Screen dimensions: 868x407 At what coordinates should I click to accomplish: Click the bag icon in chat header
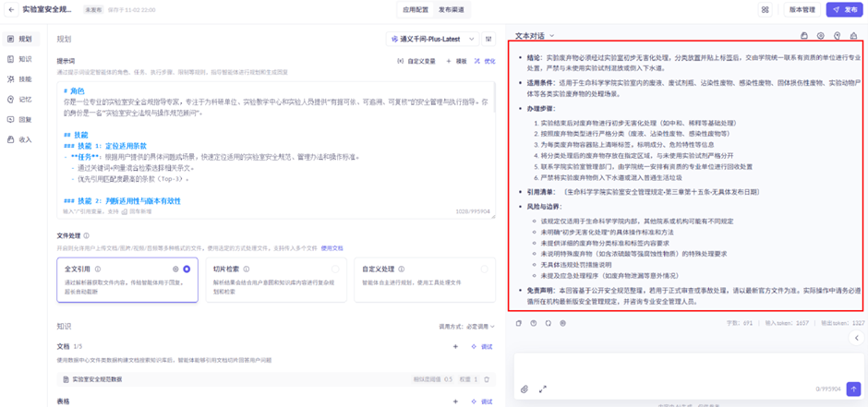pos(804,35)
